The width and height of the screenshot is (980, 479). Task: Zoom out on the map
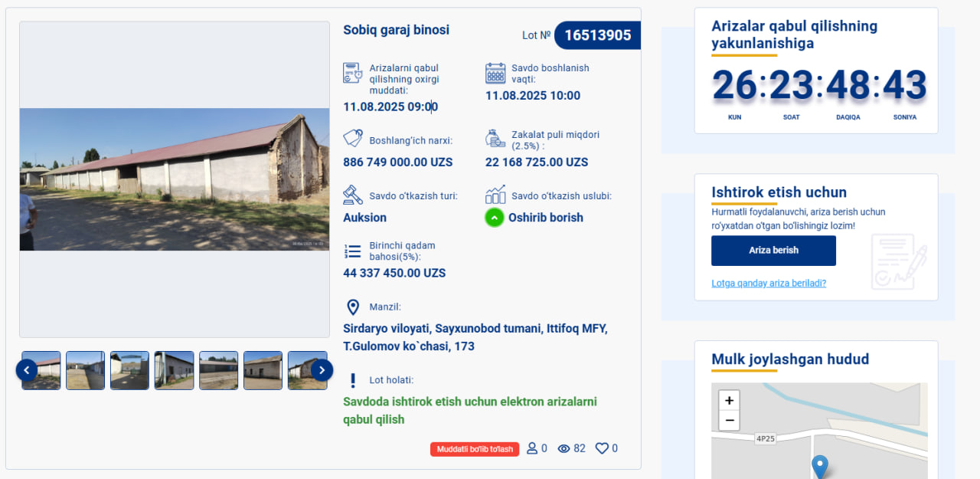coord(729,420)
